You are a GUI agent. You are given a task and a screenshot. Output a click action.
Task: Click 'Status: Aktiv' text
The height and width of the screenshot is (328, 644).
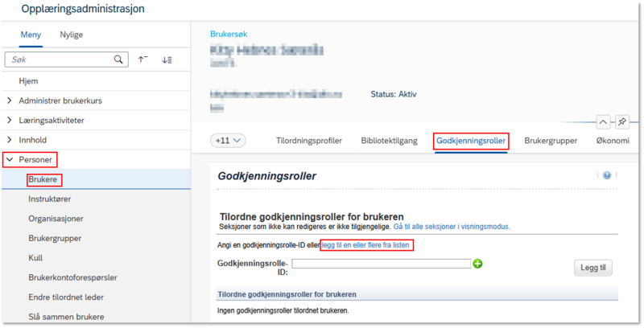coord(394,94)
